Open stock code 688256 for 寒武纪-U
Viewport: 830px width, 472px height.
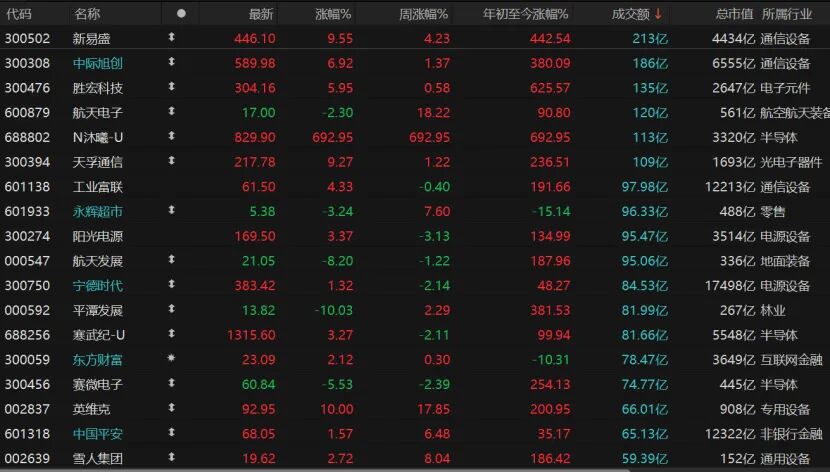point(27,335)
